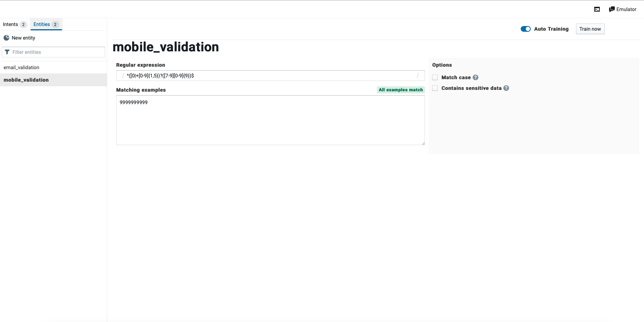Viewport: 644px width, 322px height.
Task: Disable the Auto Training toggle
Action: (525, 29)
